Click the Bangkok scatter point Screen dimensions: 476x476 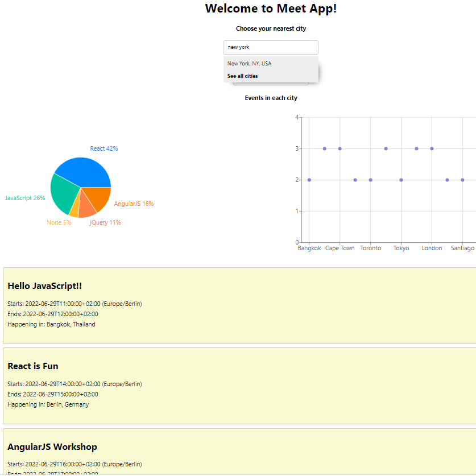(x=309, y=180)
